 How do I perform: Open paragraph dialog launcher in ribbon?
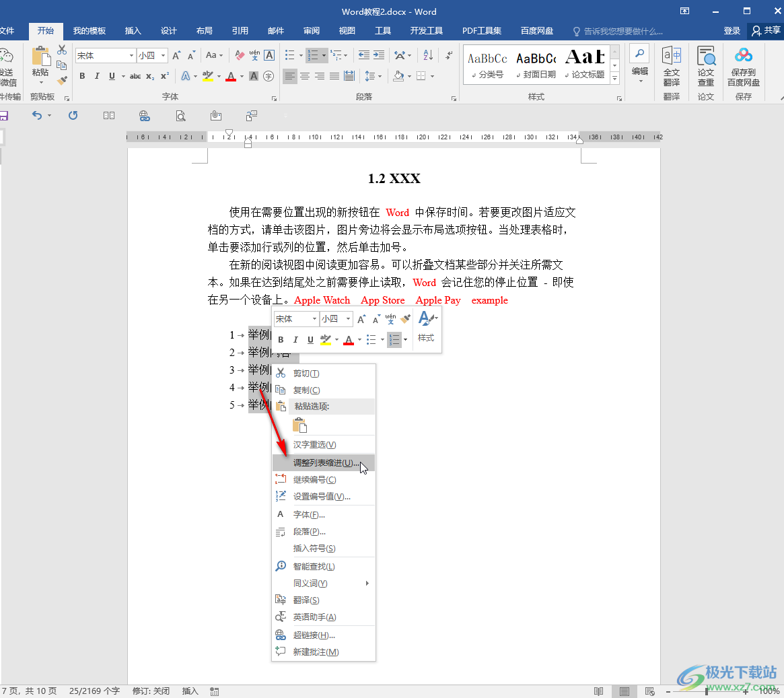[454, 98]
